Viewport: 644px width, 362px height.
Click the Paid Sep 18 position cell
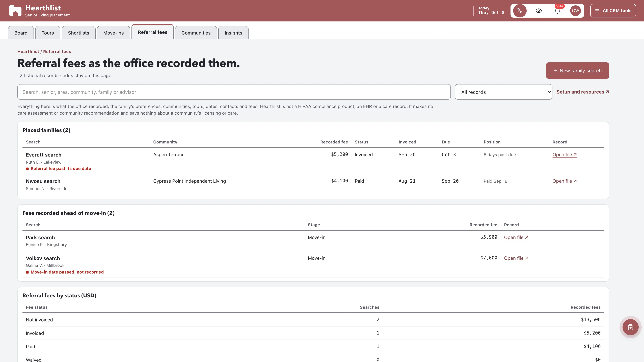495,181
